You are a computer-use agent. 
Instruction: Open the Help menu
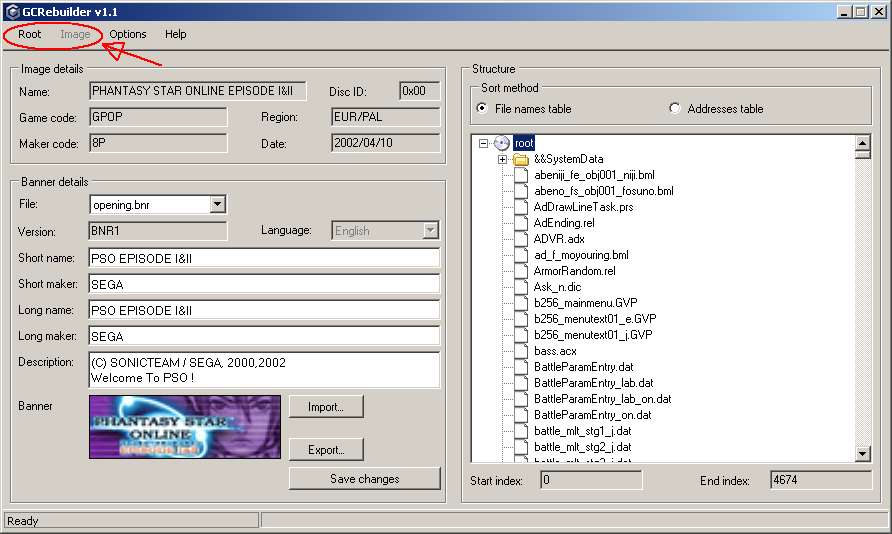175,34
